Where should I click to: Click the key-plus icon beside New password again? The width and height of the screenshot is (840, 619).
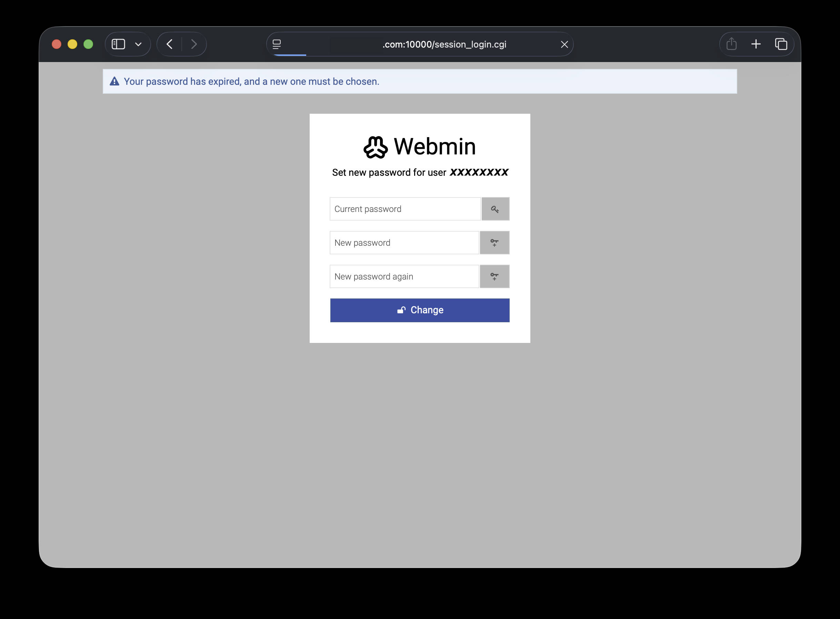494,276
